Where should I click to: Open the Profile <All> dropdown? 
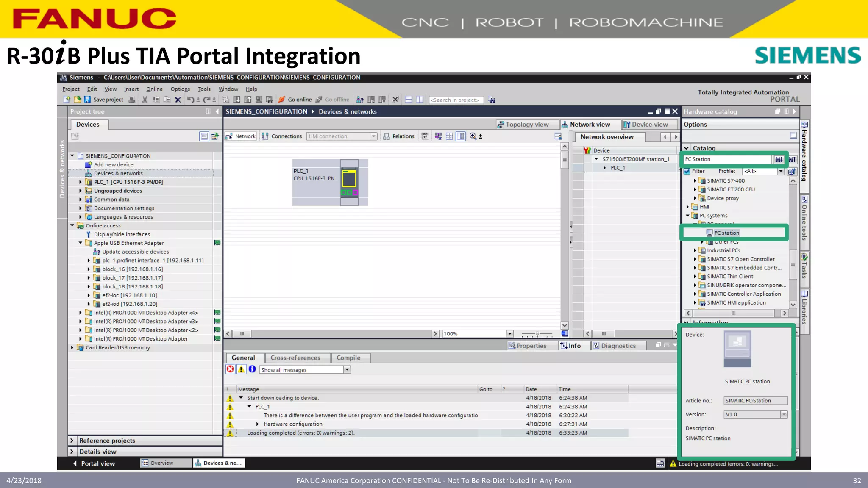(781, 171)
